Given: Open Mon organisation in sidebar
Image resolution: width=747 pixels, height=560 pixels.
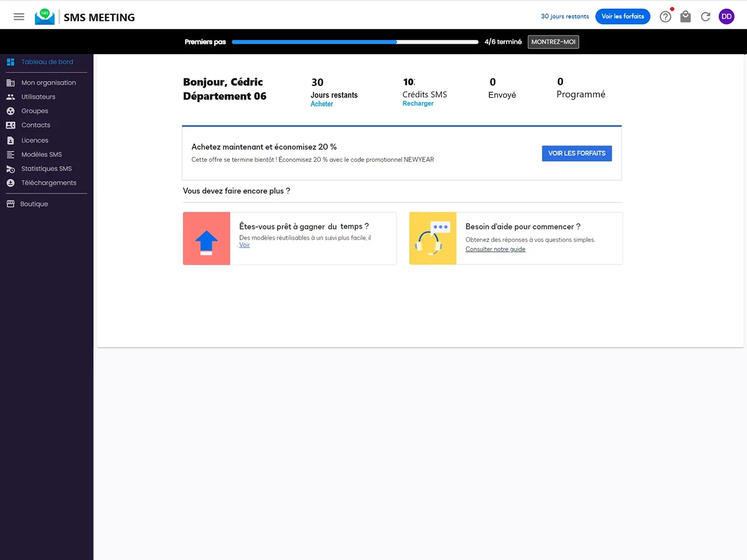Looking at the screenshot, I should (x=49, y=83).
